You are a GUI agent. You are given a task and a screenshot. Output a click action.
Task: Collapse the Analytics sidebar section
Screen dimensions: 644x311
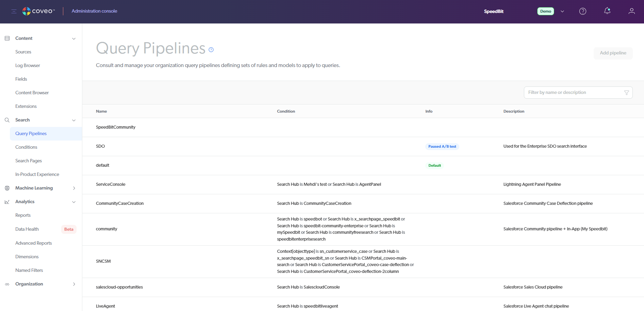coord(74,202)
